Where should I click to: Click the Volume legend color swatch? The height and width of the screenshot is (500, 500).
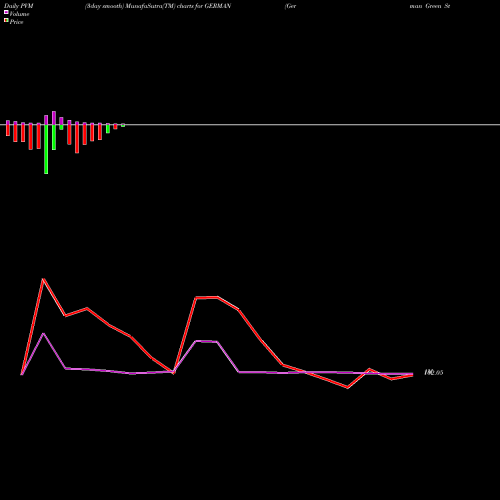pyautogui.click(x=6, y=12)
